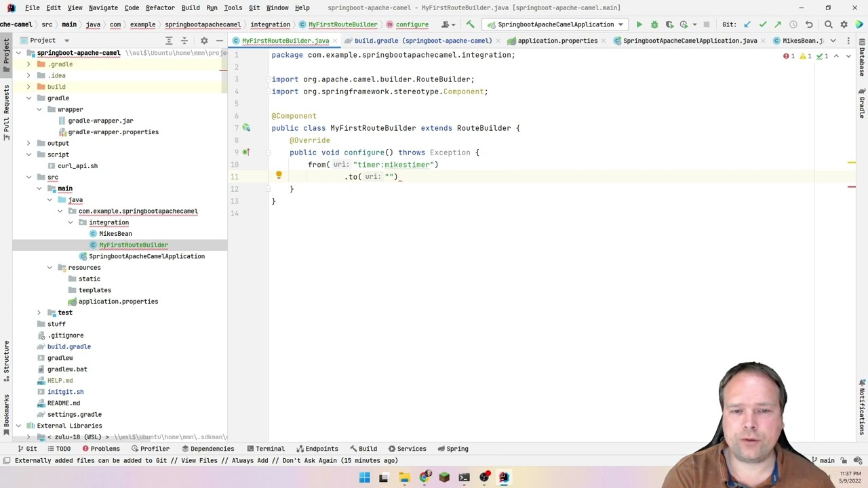
Task: Hide the Project tool window
Action: tap(220, 41)
